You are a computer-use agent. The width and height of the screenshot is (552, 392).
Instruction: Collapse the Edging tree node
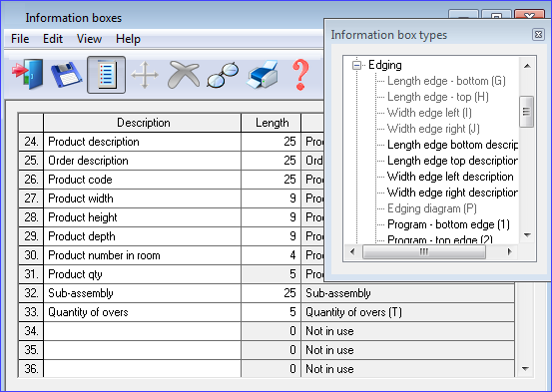[356, 65]
